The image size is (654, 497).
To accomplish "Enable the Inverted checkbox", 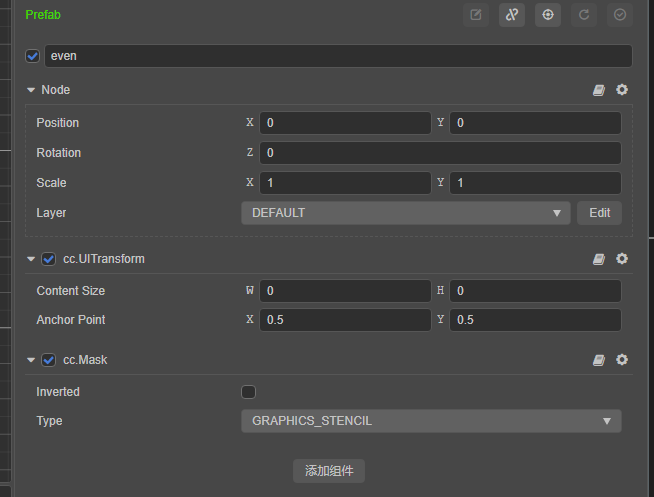I will coord(248,392).
